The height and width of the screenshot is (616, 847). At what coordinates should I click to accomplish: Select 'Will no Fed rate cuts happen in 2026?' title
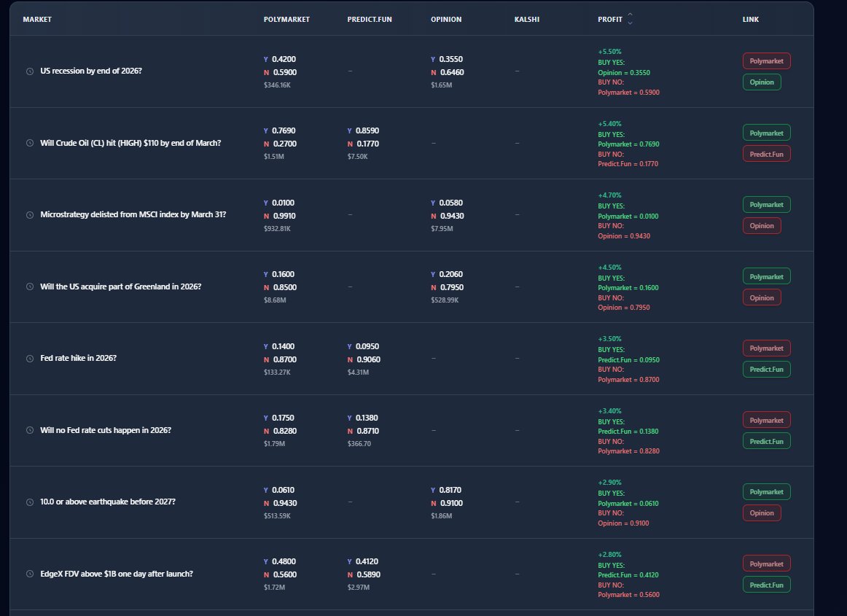106,431
